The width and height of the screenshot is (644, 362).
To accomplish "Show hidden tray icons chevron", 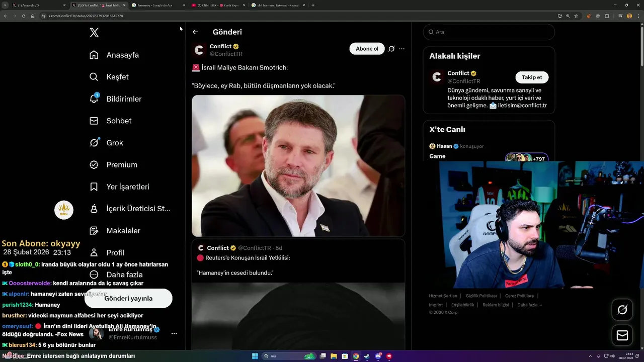I will pos(591,356).
